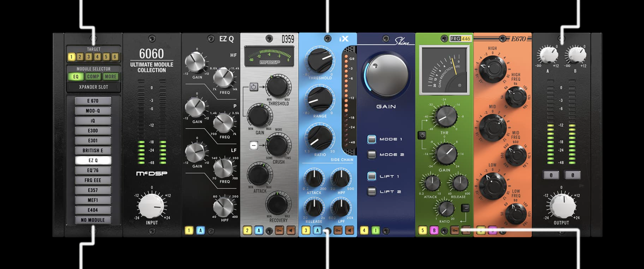Viewport: 644px width, 269px height.
Task: Click the FRG 446 module key icon
Action: click(x=455, y=231)
